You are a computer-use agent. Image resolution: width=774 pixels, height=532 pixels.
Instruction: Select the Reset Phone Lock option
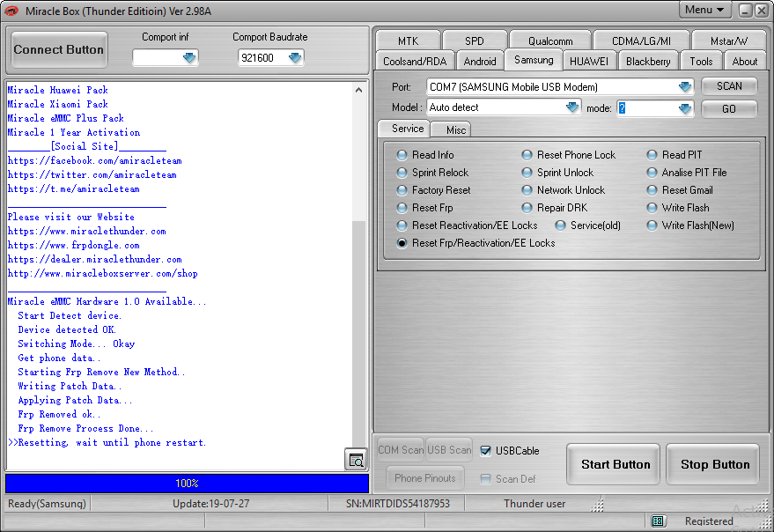527,155
